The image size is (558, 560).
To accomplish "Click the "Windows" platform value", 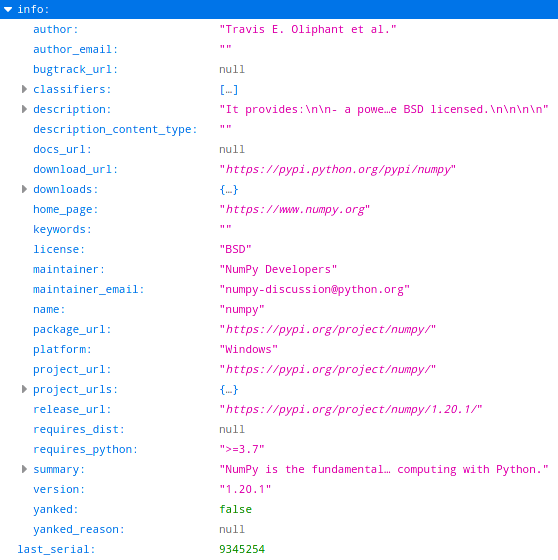I will [249, 349].
